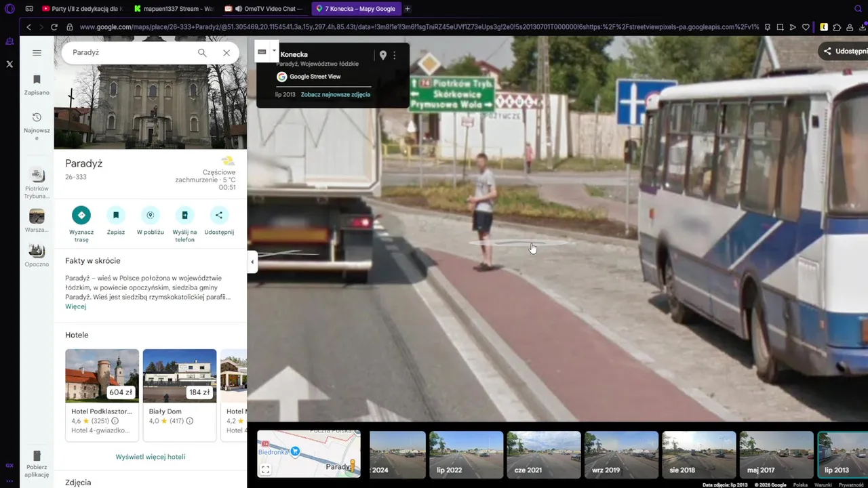Open the Najnowsze recents icon

point(37,118)
